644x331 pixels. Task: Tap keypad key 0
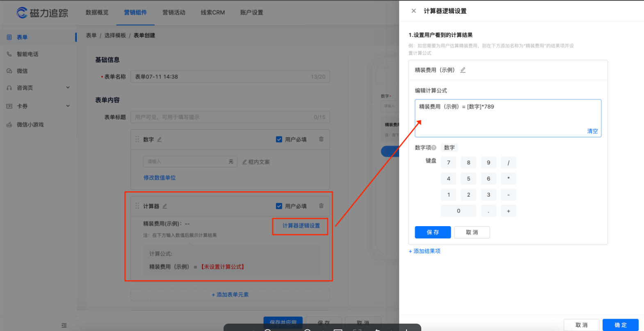pos(459,211)
